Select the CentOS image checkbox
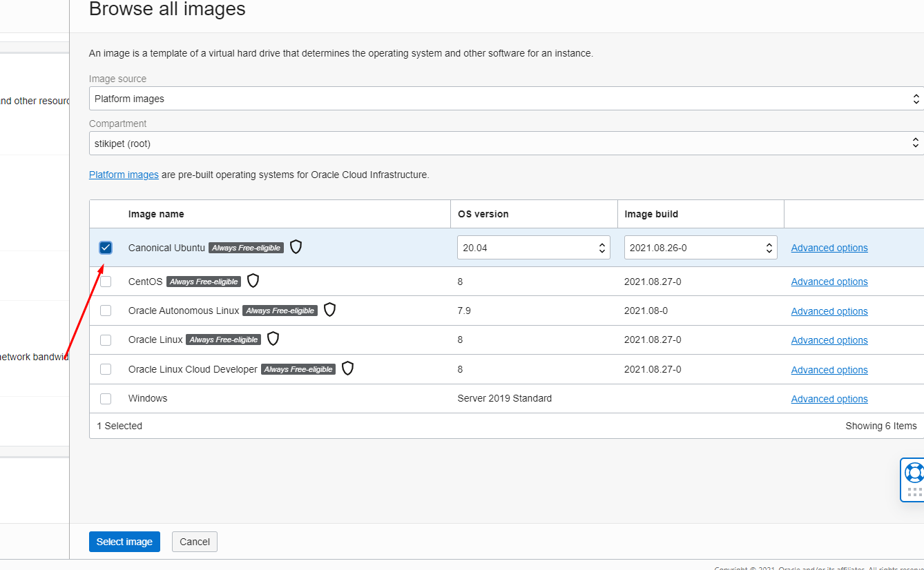 point(106,282)
